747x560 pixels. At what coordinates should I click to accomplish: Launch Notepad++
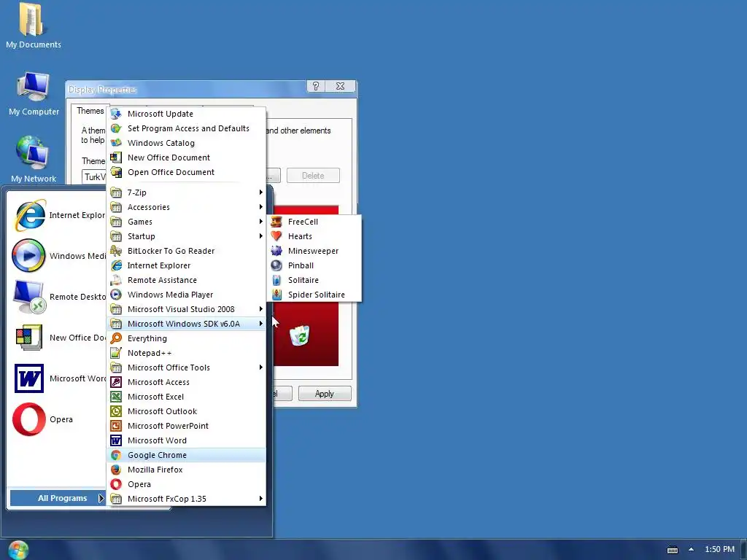coord(186,353)
